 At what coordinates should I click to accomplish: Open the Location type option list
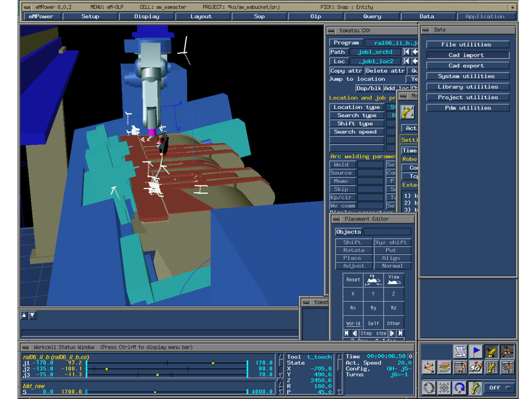click(356, 107)
